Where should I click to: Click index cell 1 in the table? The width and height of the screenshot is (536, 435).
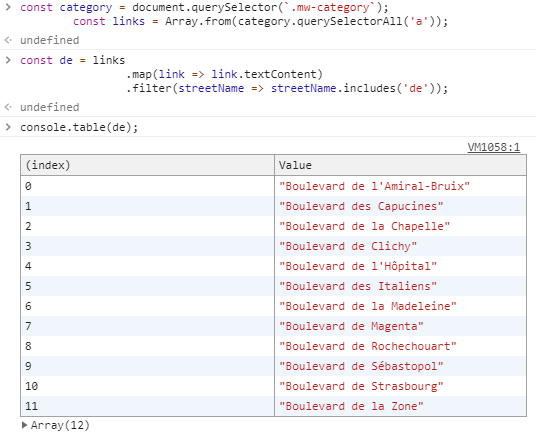point(147,206)
